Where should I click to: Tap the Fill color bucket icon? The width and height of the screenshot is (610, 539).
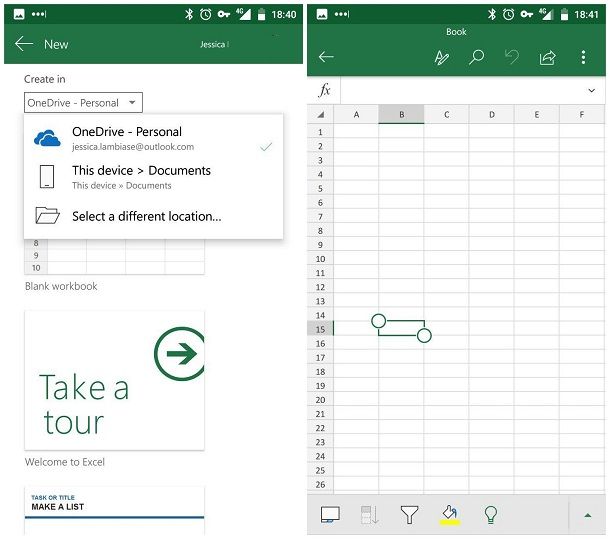[x=450, y=514]
